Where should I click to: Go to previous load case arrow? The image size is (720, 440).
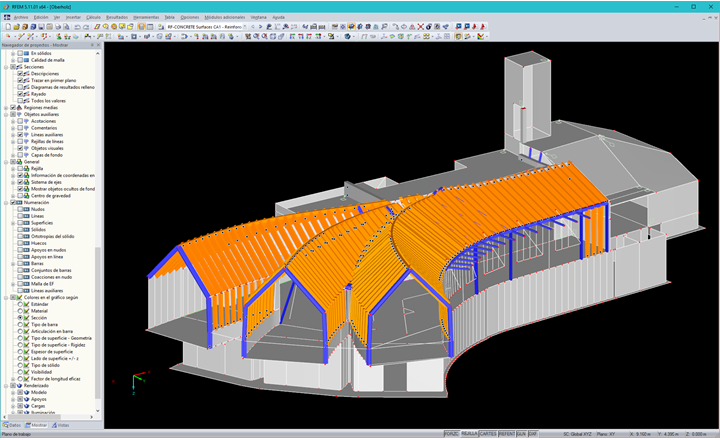253,27
